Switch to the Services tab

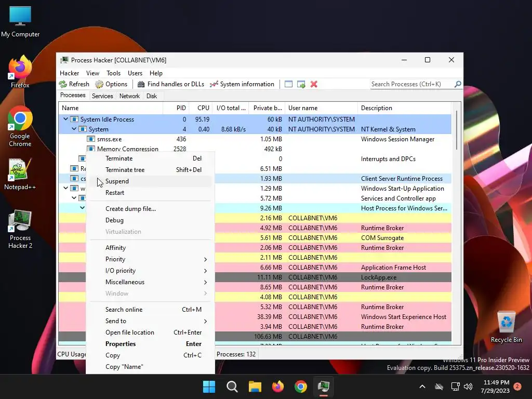(102, 96)
